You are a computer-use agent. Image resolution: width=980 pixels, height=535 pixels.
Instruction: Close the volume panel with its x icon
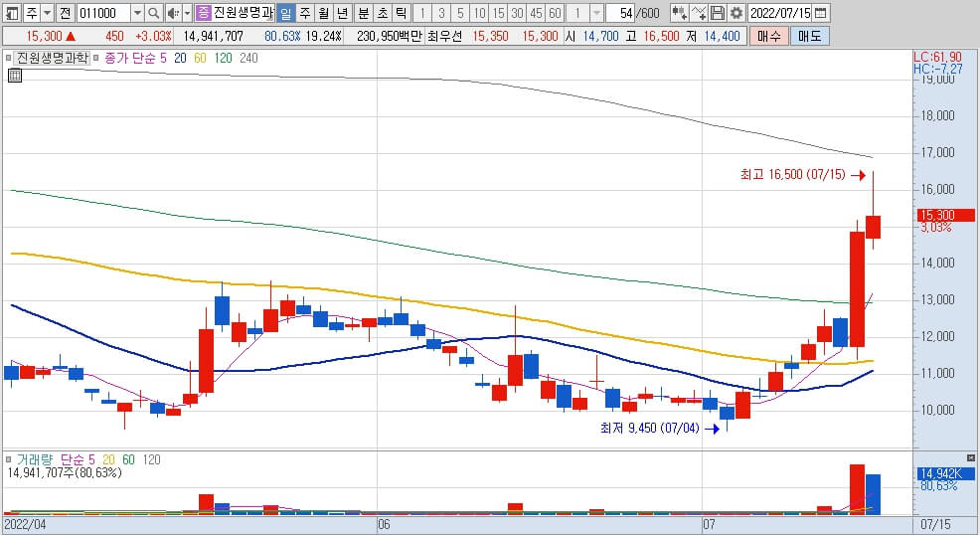point(971,458)
